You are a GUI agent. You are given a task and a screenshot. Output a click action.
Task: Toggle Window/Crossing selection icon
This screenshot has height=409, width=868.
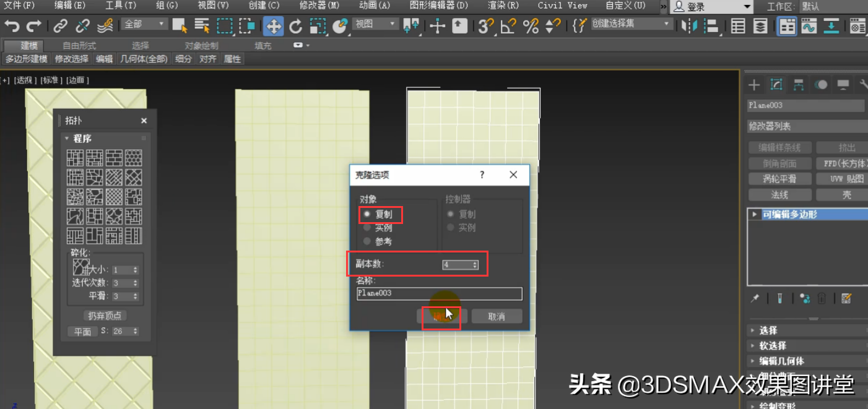[x=247, y=26]
